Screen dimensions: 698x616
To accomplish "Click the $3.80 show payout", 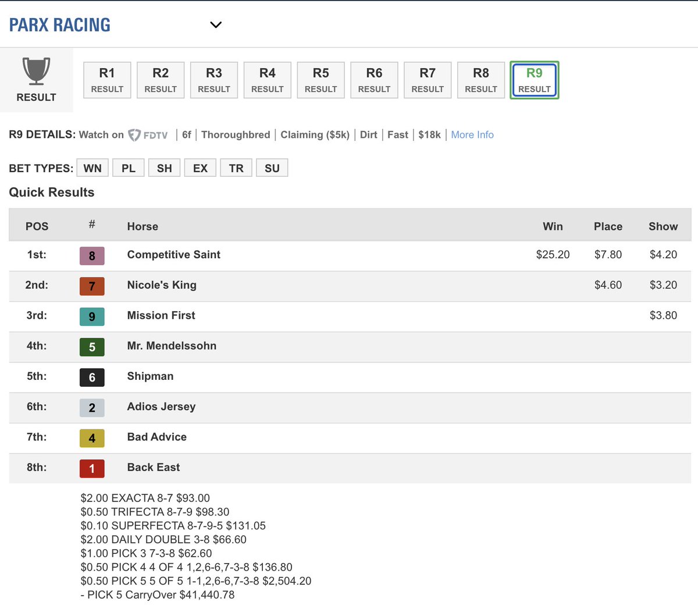I will pos(664,315).
